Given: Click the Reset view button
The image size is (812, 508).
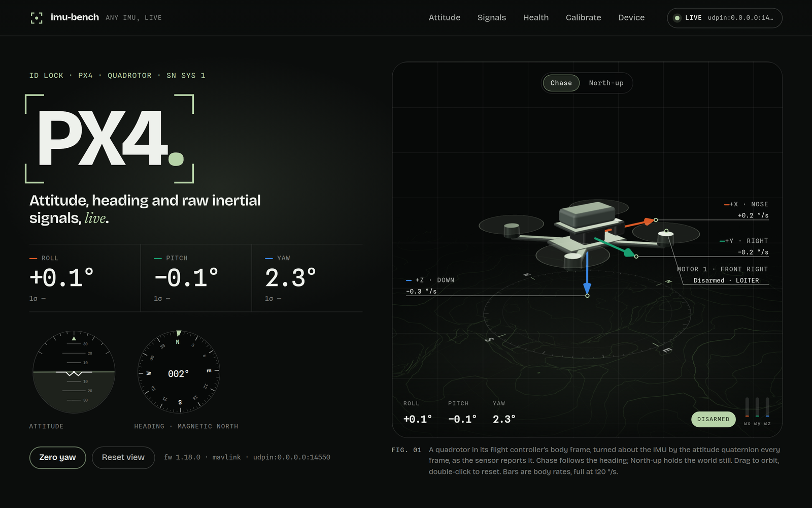Looking at the screenshot, I should pyautogui.click(x=123, y=457).
